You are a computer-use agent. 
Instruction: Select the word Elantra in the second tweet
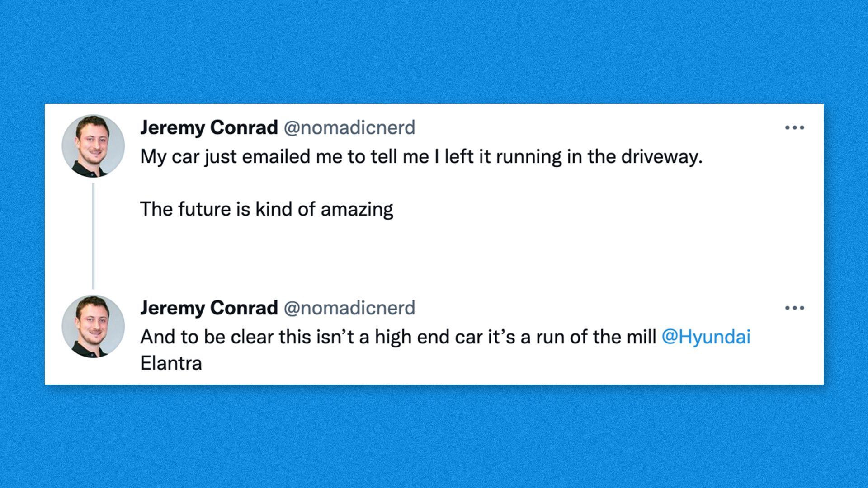171,363
